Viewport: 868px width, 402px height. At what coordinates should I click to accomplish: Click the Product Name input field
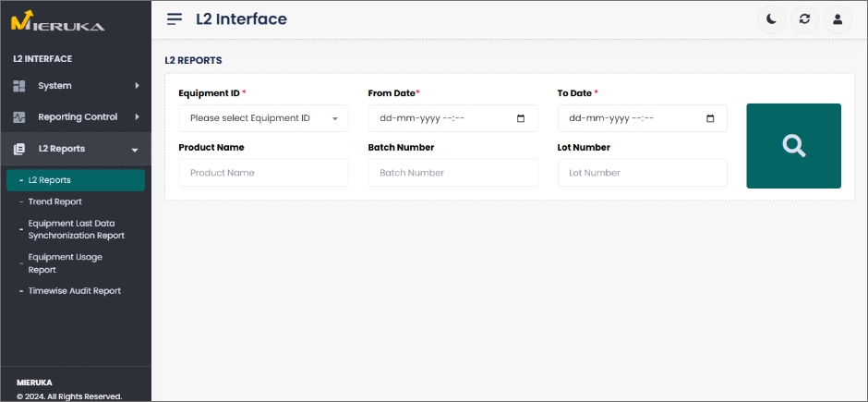[x=263, y=173]
